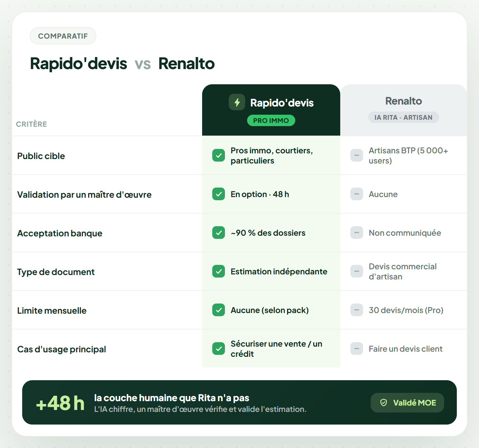
Task: Click the PRO IMMO green badge
Action: point(271,120)
